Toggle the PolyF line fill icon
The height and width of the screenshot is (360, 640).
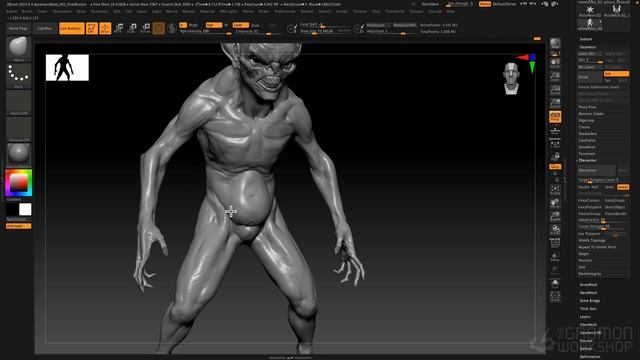555,243
